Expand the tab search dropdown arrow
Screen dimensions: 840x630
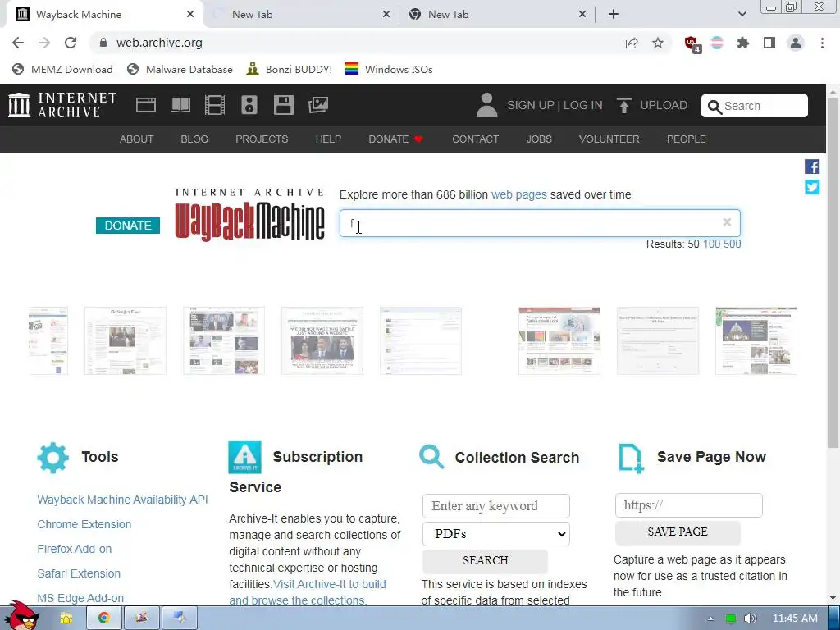[x=742, y=15]
